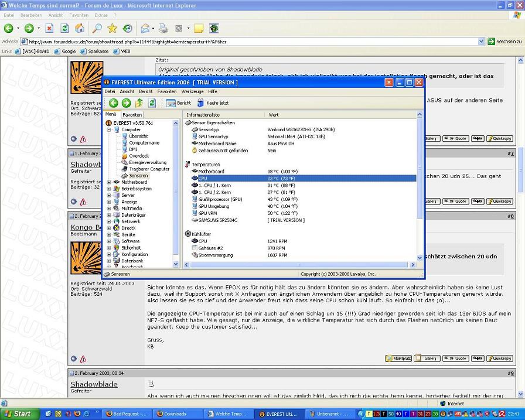
Task: Select Energieverwaltung tree item
Action: pos(148,162)
